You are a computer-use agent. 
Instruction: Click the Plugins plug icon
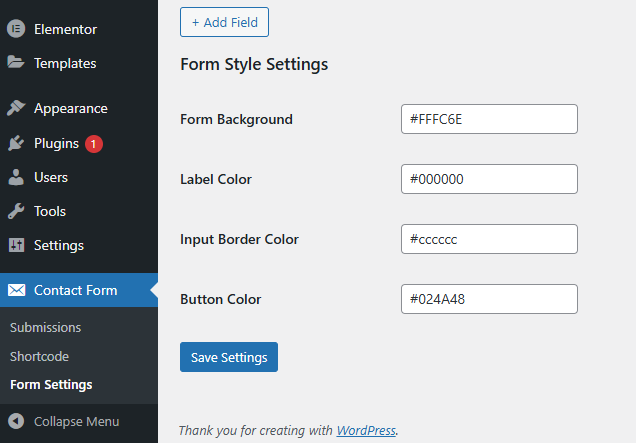pyautogui.click(x=16, y=143)
